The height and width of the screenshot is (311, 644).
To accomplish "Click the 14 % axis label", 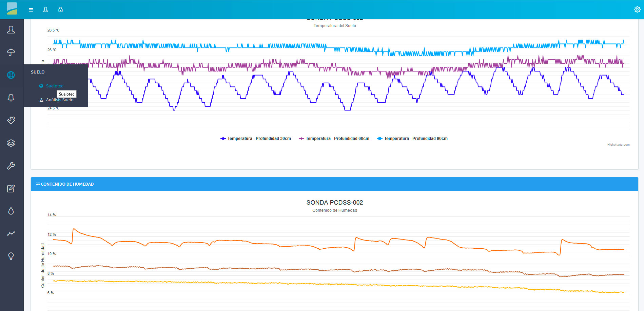I will 52,215.
